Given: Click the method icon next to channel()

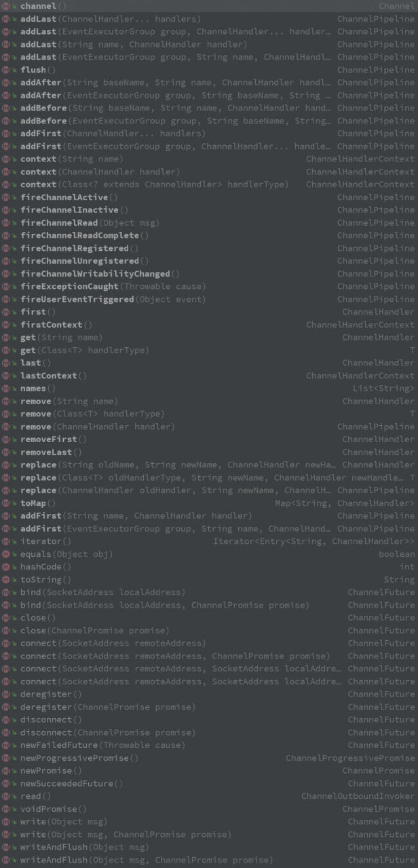Looking at the screenshot, I should (6, 6).
